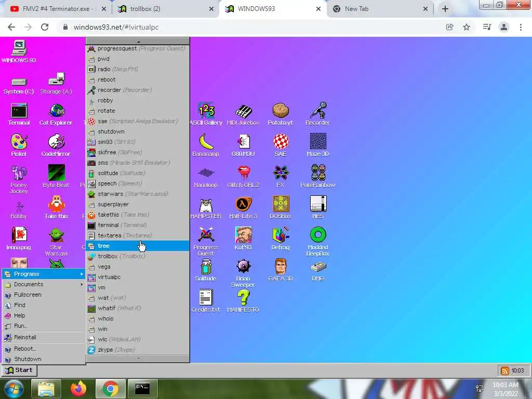This screenshot has width=532, height=399.
Task: Open Cat Explorer desktop icon
Action: (x=56, y=114)
